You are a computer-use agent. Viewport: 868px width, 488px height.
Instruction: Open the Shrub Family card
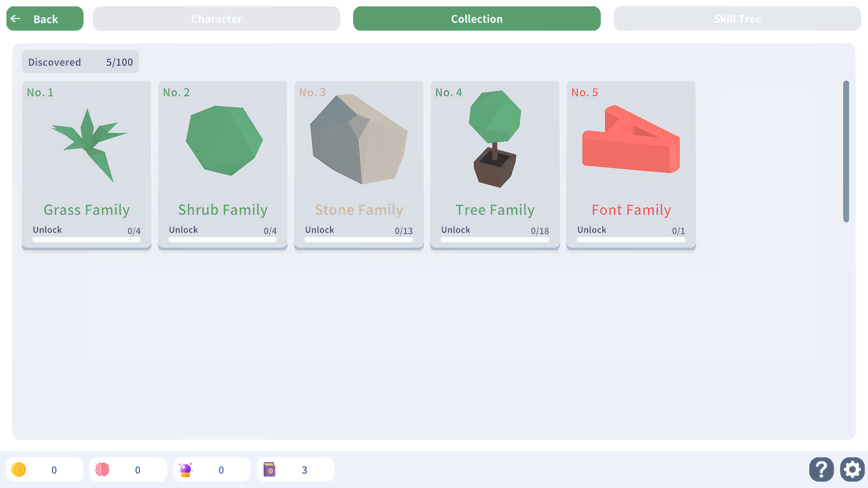(222, 165)
